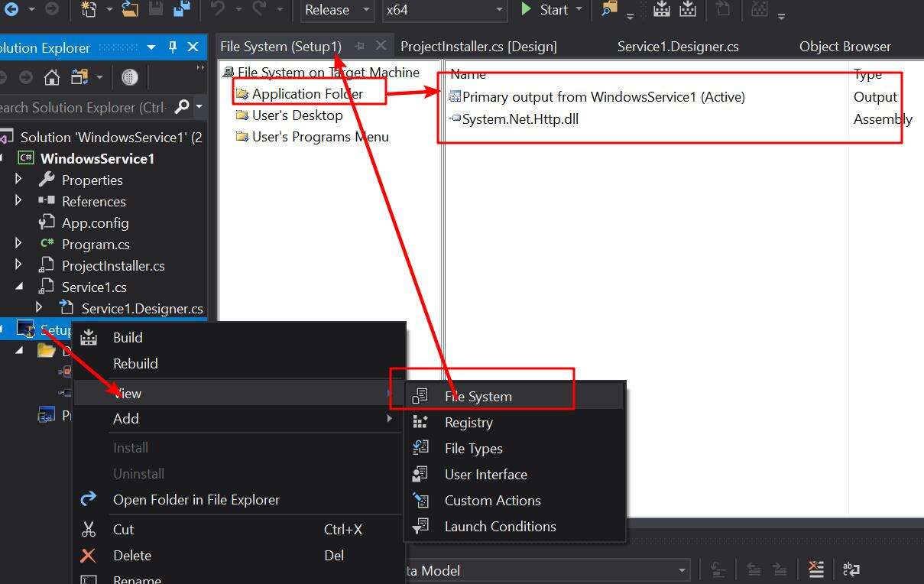The height and width of the screenshot is (584, 924).
Task: Select User's Desktop folder
Action: pos(297,115)
